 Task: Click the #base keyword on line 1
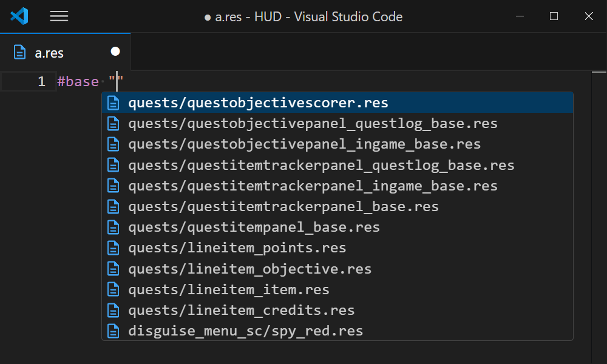(78, 82)
